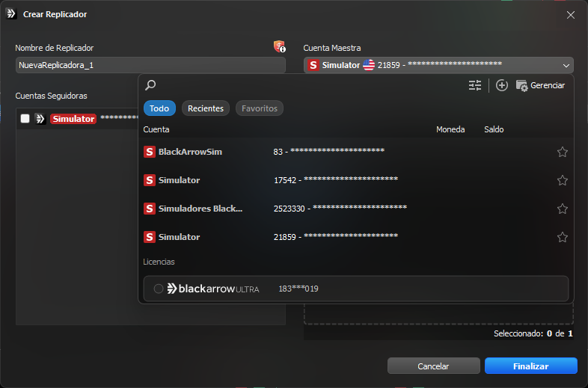Screen dimensions: 588x388
Task: Click the add account plus icon
Action: click(502, 85)
